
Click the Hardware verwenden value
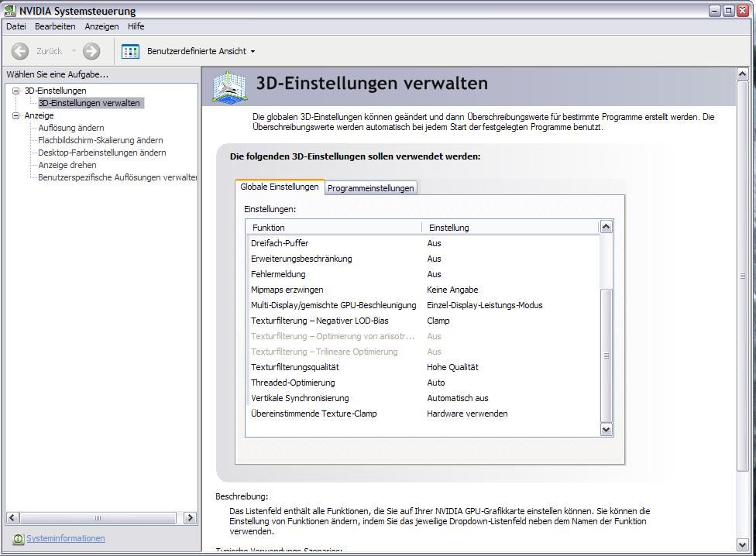467,414
